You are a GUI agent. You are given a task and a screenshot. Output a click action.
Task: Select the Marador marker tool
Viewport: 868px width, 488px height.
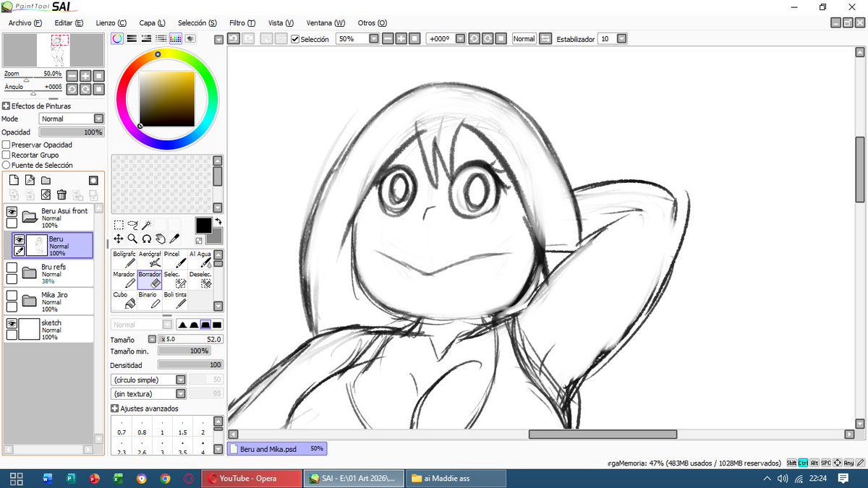pos(124,279)
